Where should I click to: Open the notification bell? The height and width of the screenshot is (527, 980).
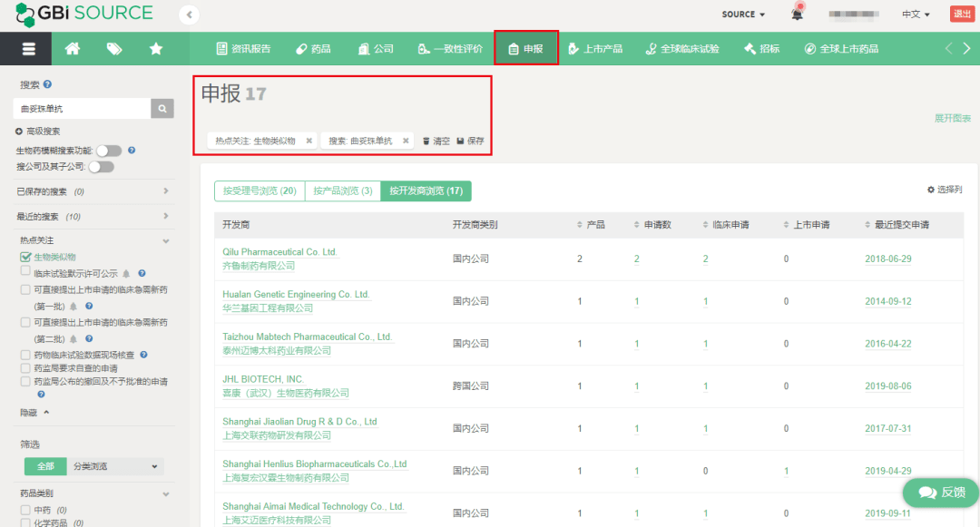coord(797,14)
